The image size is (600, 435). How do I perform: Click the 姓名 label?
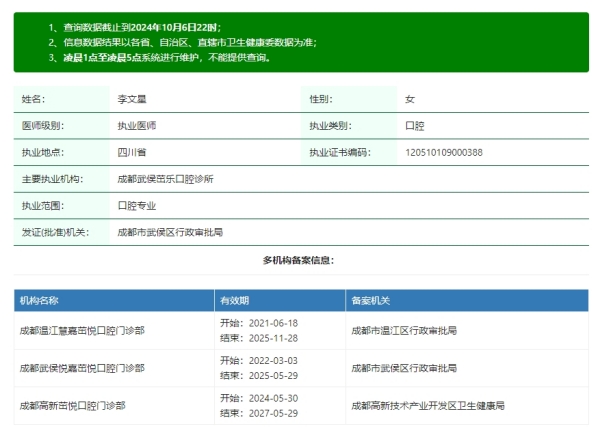point(33,99)
